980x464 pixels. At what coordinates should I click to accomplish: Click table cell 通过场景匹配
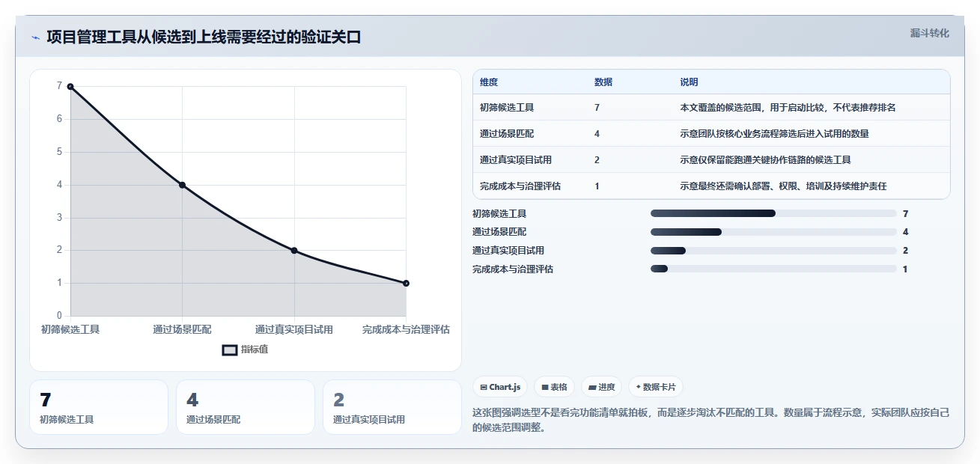point(507,134)
